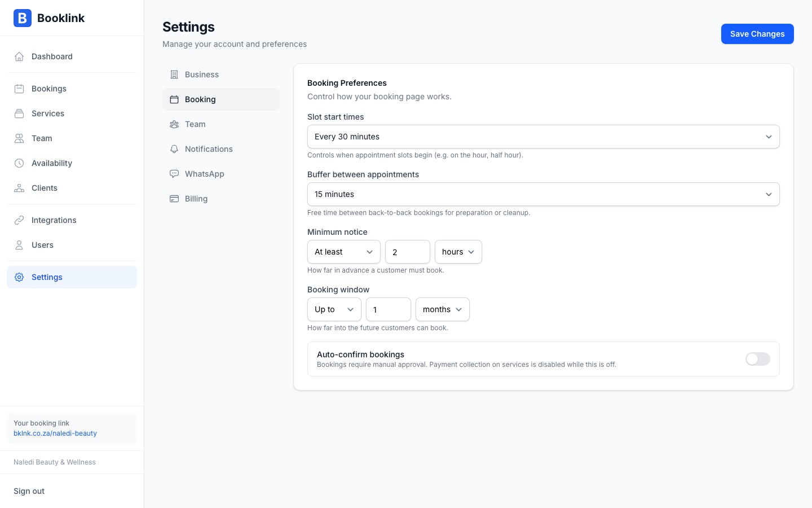812x508 pixels.
Task: Click the Booklink logo icon
Action: (23, 18)
